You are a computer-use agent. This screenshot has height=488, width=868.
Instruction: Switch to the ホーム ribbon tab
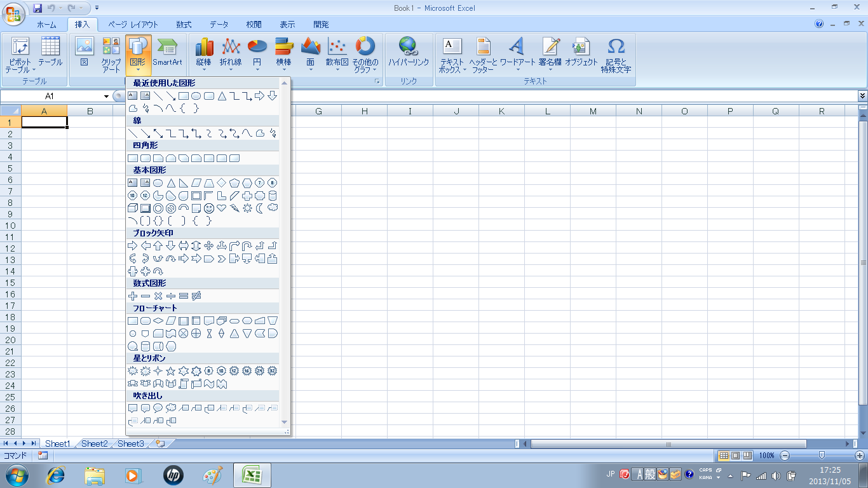[x=46, y=25]
